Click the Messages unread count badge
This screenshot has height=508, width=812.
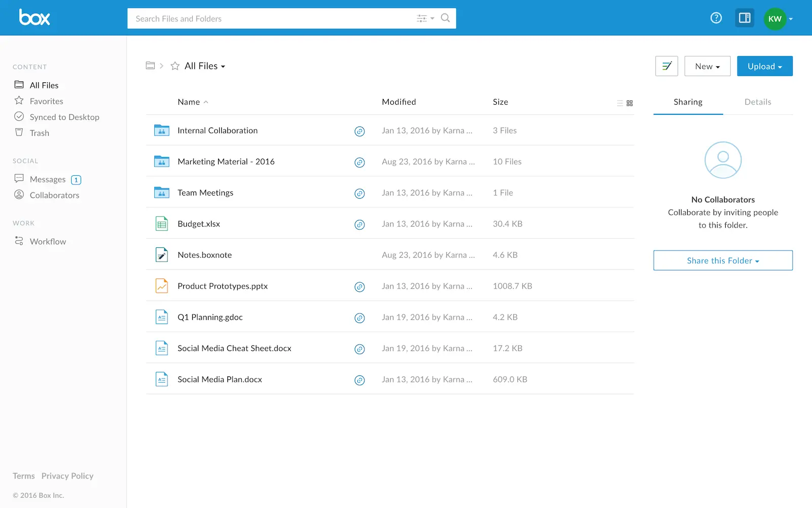(76, 179)
